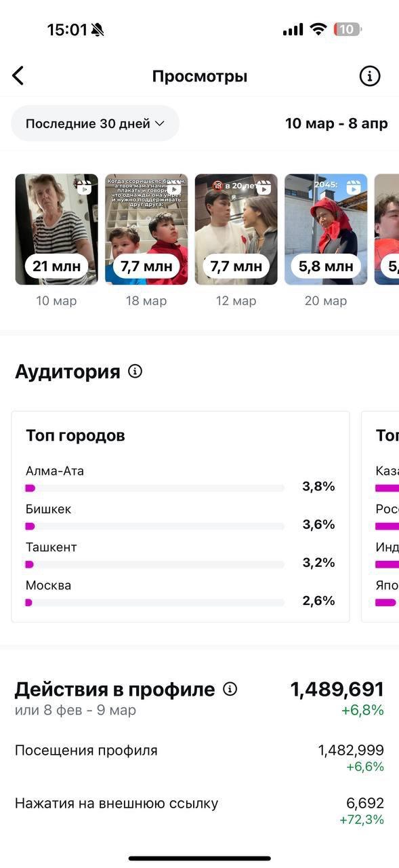Tap Москва city row showing 2,6%
The image size is (399, 868).
180,593
